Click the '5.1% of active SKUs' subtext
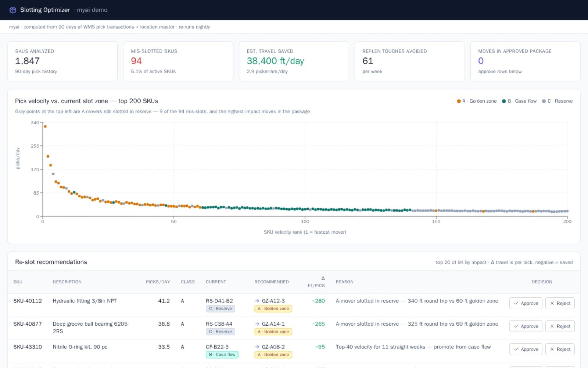 tap(153, 71)
